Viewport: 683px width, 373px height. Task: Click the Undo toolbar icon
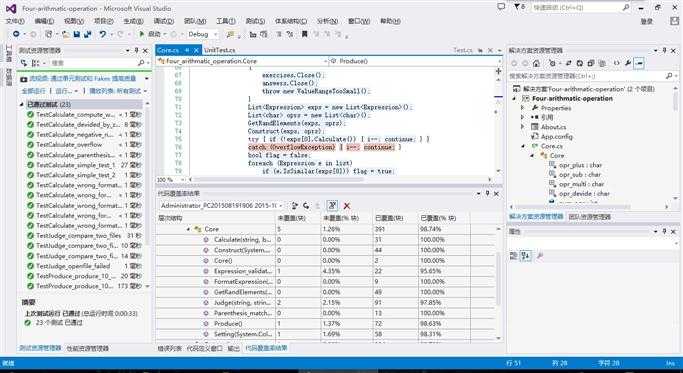(102, 34)
